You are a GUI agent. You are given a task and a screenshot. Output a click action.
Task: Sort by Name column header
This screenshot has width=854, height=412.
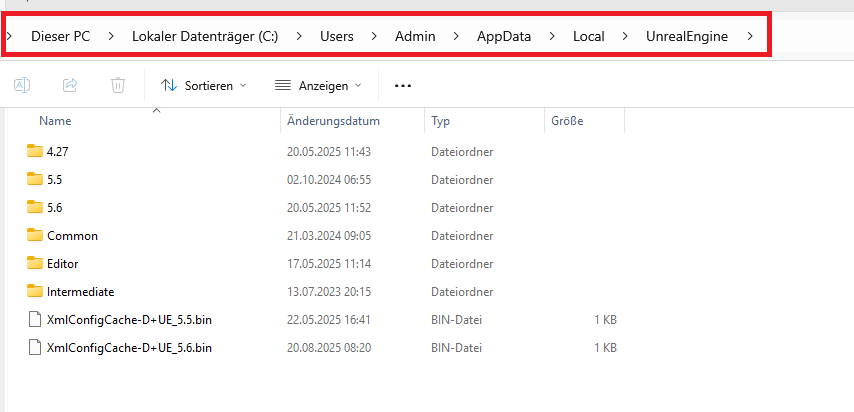[x=55, y=121]
